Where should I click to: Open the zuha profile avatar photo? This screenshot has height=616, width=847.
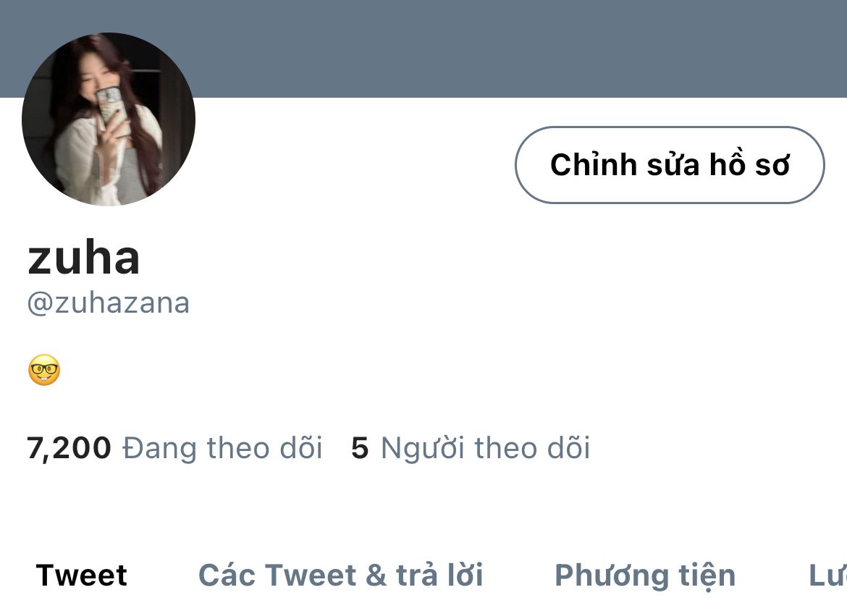108,119
